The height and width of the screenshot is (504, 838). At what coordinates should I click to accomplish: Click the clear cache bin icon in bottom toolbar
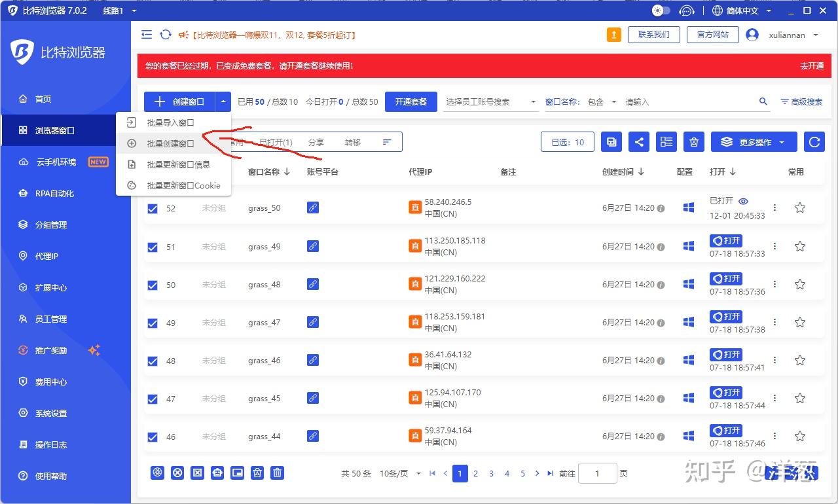click(258, 473)
